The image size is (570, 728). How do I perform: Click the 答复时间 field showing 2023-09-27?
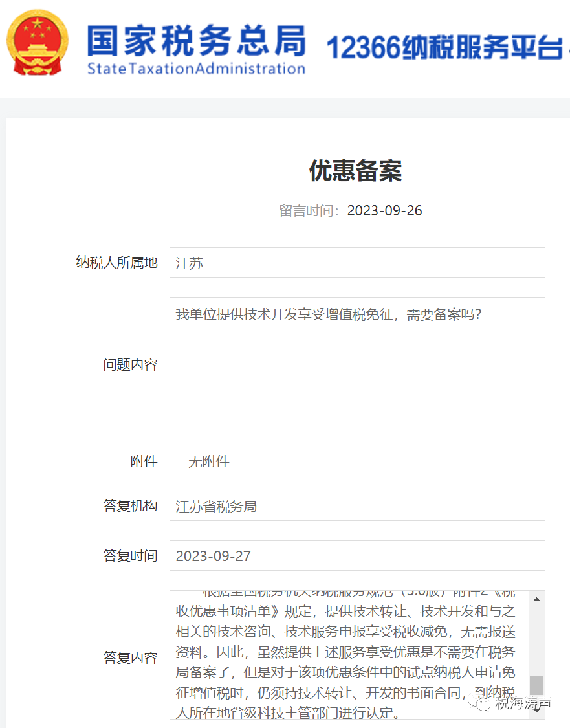coord(356,556)
